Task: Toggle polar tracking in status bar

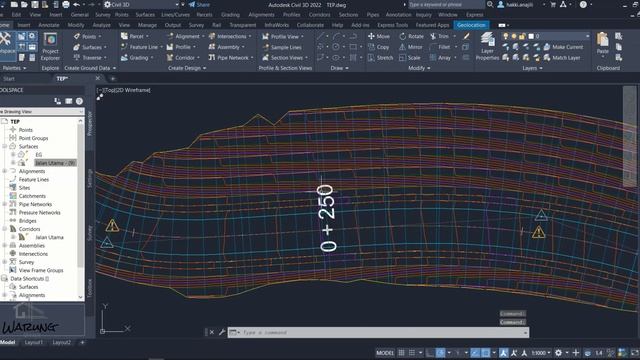Action: 440,353
